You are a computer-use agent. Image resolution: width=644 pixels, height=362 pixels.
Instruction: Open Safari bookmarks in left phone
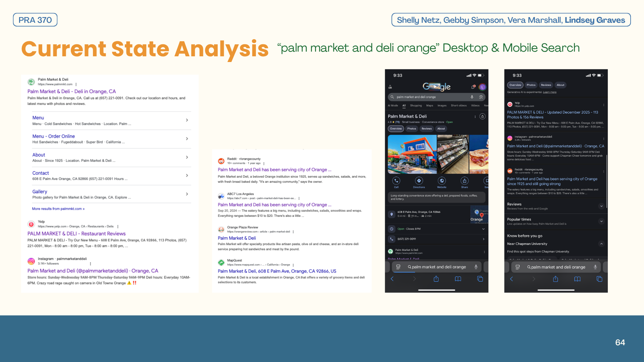[458, 279]
